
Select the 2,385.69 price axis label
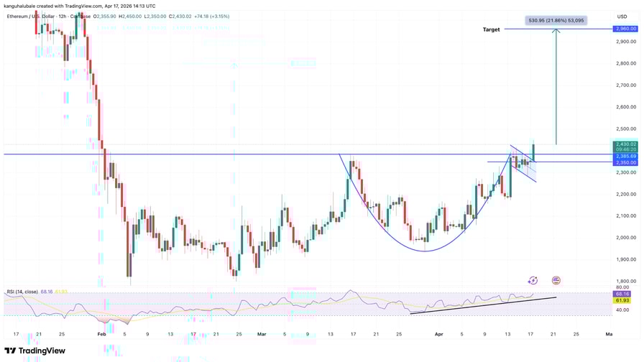pyautogui.click(x=625, y=156)
